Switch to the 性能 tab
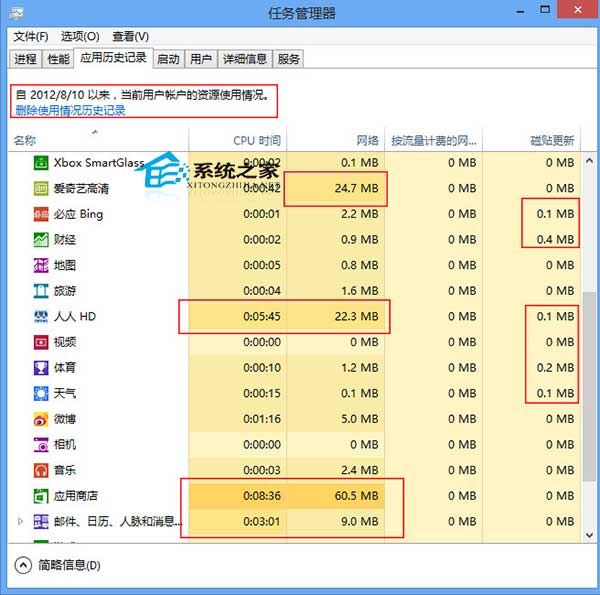The width and height of the screenshot is (600, 595). tap(58, 59)
